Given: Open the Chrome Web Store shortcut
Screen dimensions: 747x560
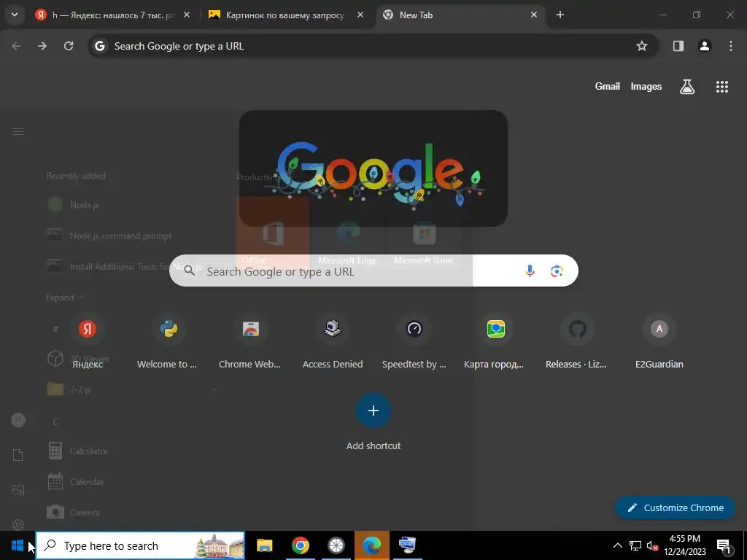Looking at the screenshot, I should 250,341.
